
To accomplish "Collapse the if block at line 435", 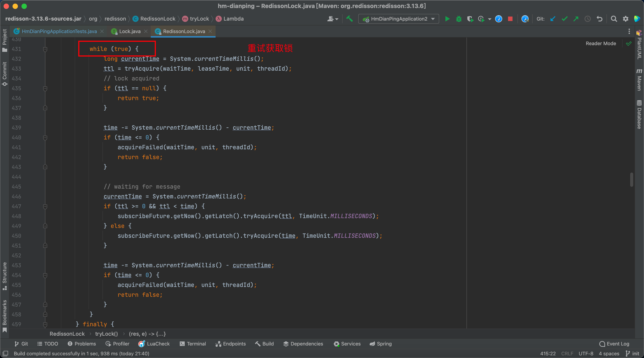I will click(45, 88).
